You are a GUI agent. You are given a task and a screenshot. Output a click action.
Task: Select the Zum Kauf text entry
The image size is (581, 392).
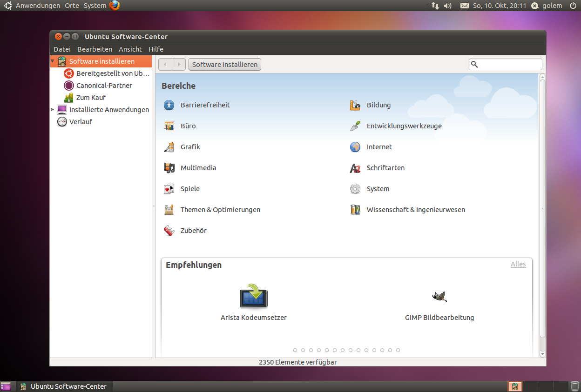(91, 98)
